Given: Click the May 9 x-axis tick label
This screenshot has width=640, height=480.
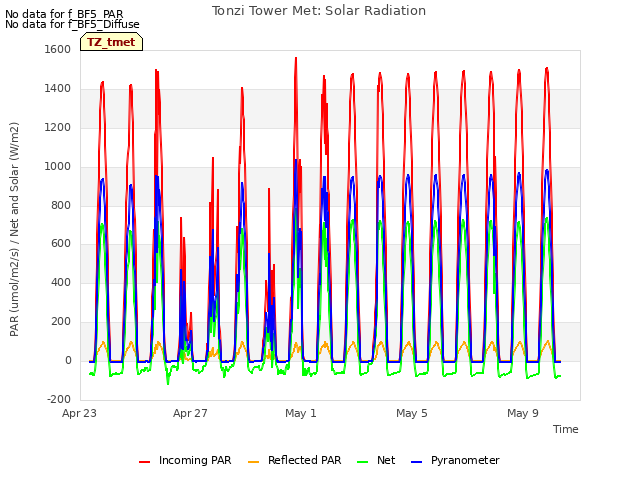Looking at the screenshot, I should coord(523,413).
